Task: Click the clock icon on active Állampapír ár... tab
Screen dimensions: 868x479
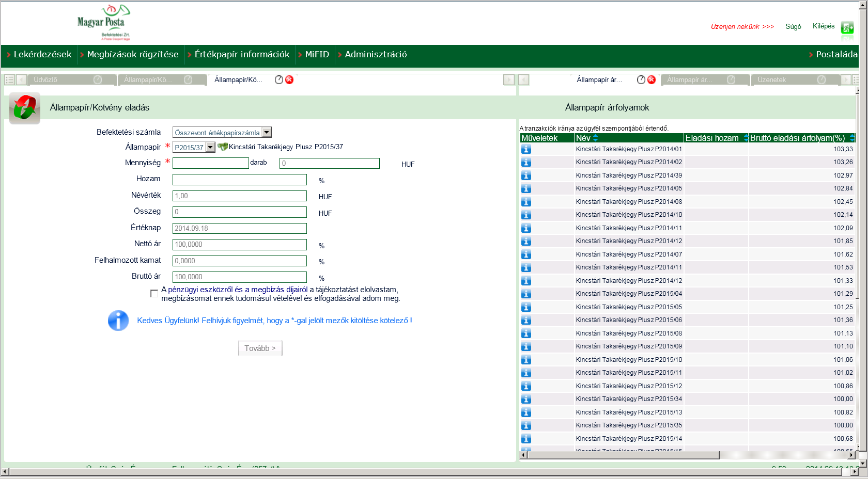Action: point(641,79)
